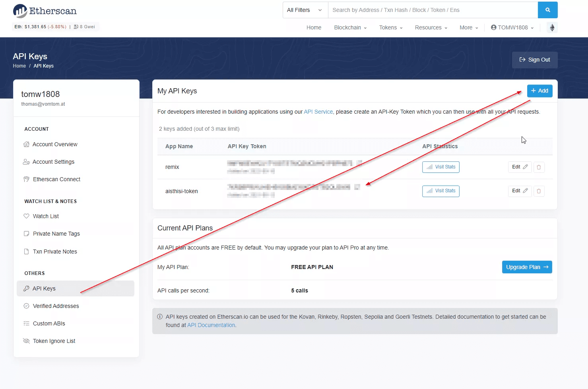Copy the remix API key token
The width and height of the screenshot is (588, 389).
(359, 163)
